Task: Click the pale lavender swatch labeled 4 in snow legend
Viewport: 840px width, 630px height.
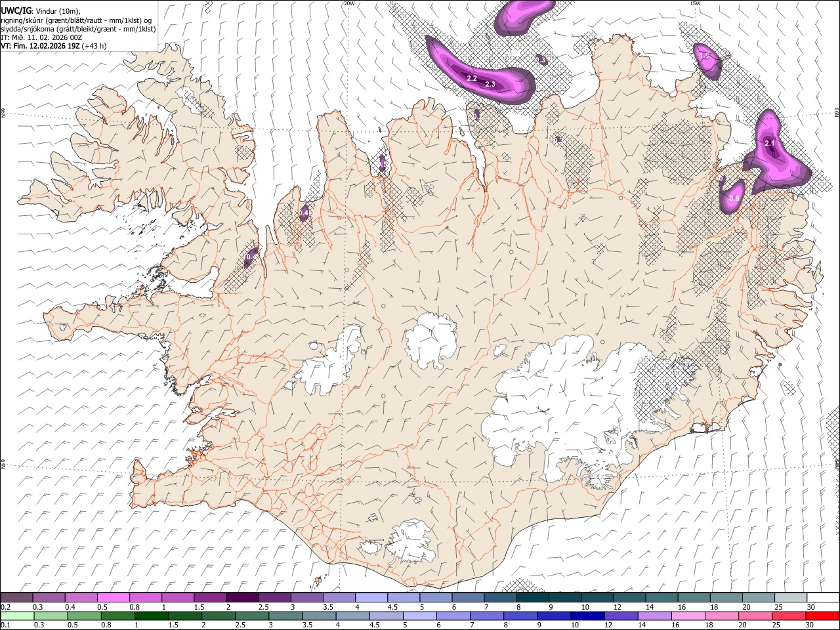Action: pyautogui.click(x=371, y=598)
